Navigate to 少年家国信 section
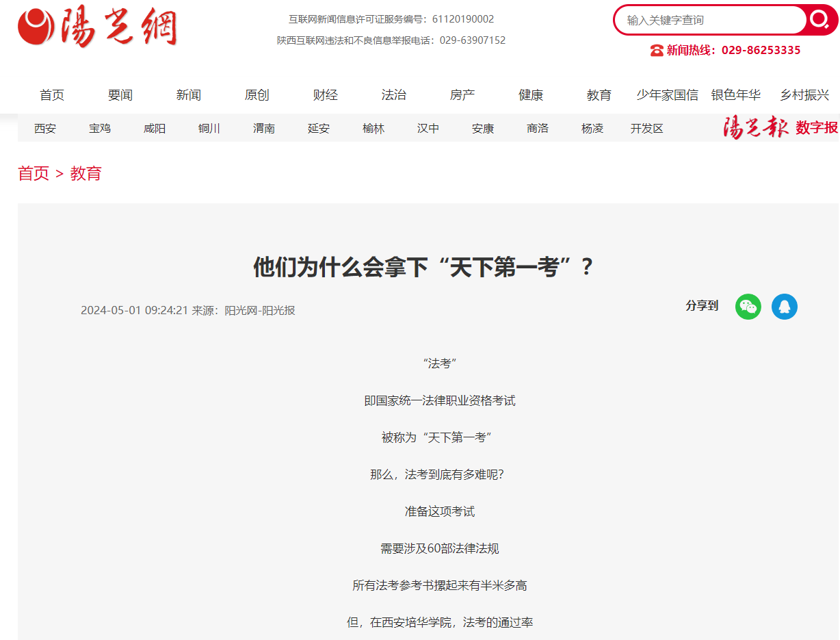840x640 pixels. [x=668, y=95]
